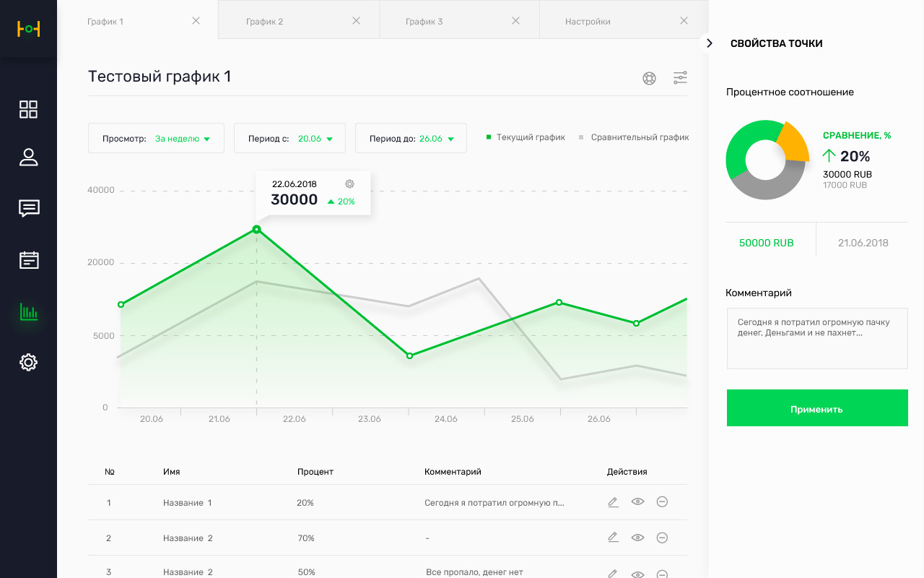
Task: Toggle the Текущий график legend series
Action: (x=526, y=137)
